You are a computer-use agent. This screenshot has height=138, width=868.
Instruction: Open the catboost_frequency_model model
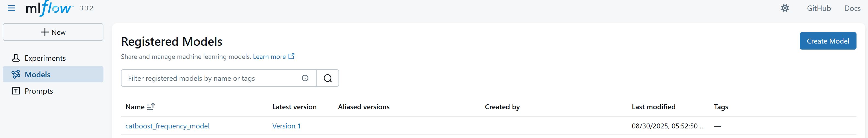167,126
